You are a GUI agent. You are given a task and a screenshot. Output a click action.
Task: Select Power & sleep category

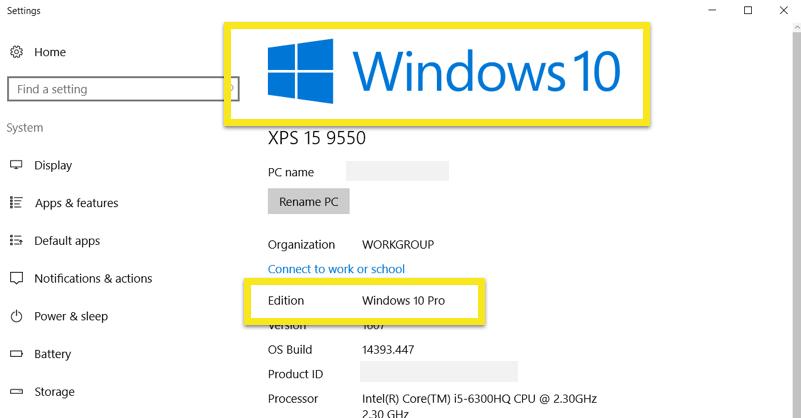click(x=71, y=316)
